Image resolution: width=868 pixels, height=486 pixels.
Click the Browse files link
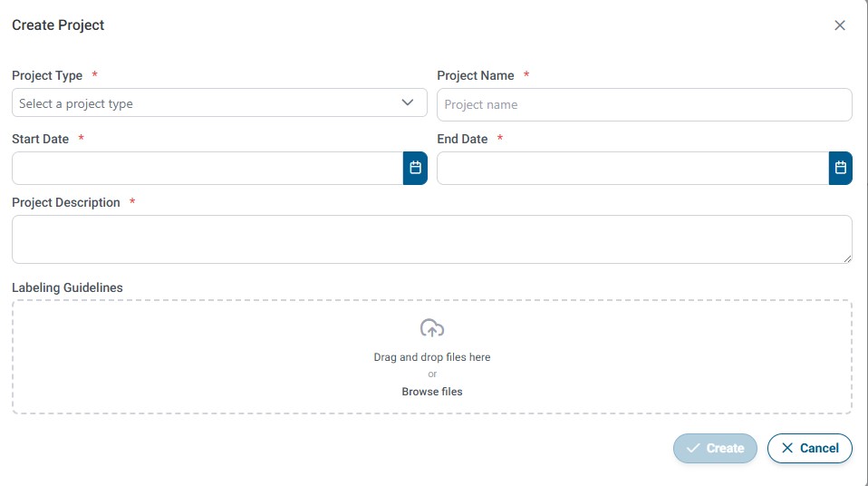(432, 392)
